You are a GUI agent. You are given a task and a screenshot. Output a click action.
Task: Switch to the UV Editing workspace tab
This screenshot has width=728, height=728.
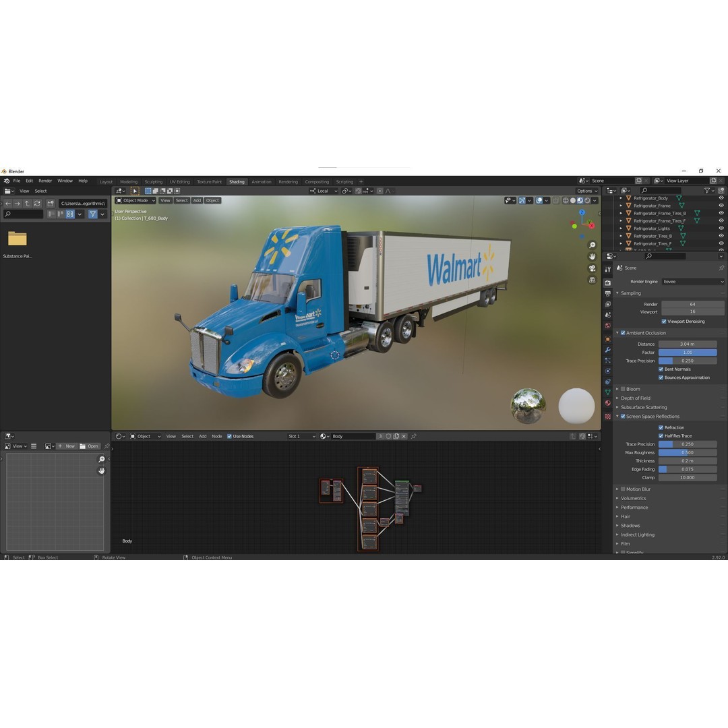point(180,182)
